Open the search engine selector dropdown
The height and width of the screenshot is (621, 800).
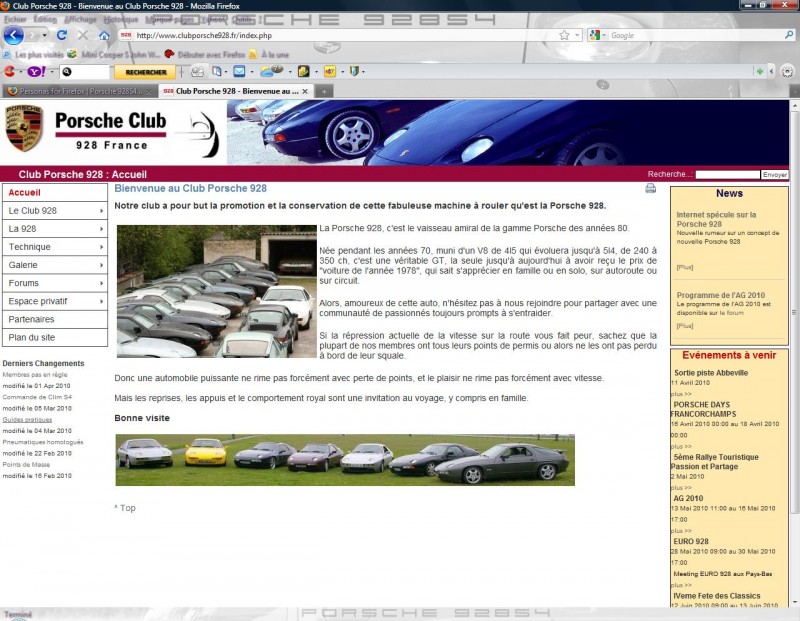tap(604, 35)
